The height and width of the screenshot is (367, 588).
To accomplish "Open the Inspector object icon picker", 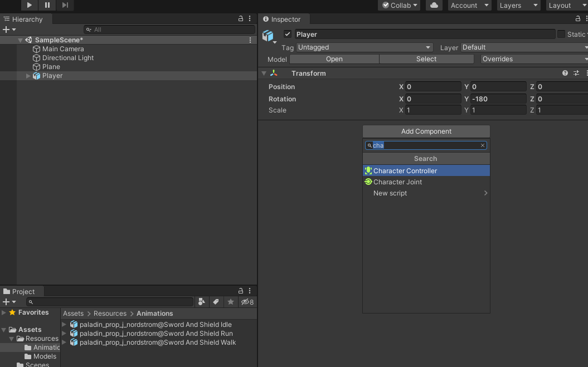I will tap(269, 36).
